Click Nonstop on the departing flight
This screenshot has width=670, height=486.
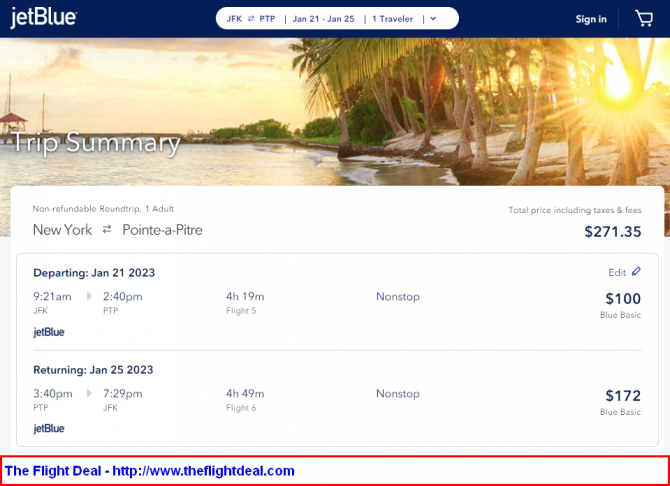tap(398, 297)
